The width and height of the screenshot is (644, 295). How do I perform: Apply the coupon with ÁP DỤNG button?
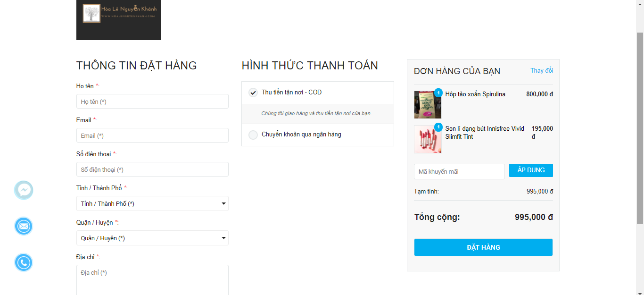pos(531,170)
